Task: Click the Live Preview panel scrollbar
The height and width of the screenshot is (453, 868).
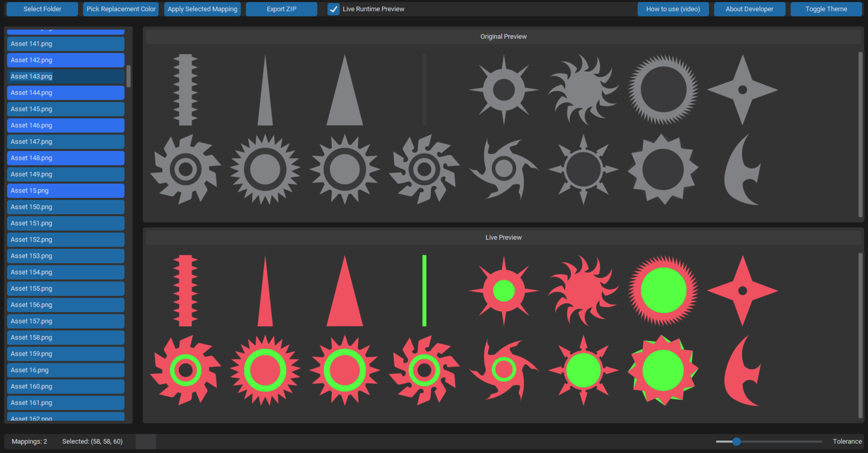Action: coord(860,335)
